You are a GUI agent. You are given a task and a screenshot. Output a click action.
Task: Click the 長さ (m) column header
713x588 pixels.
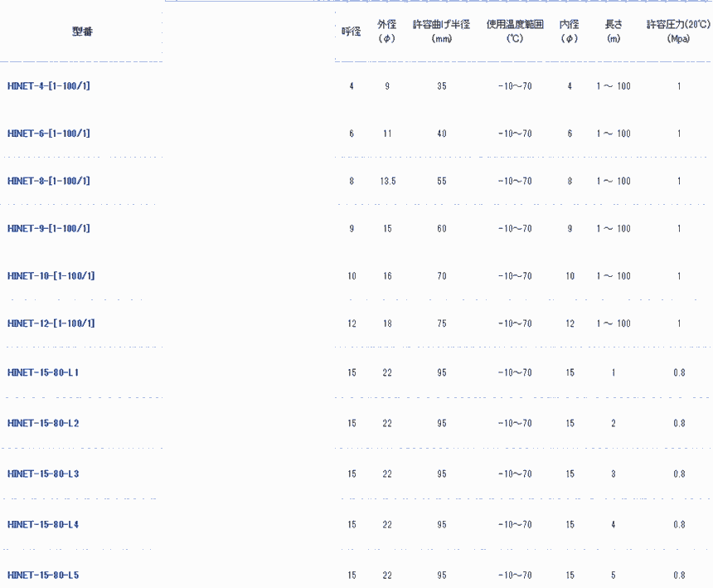coord(614,32)
